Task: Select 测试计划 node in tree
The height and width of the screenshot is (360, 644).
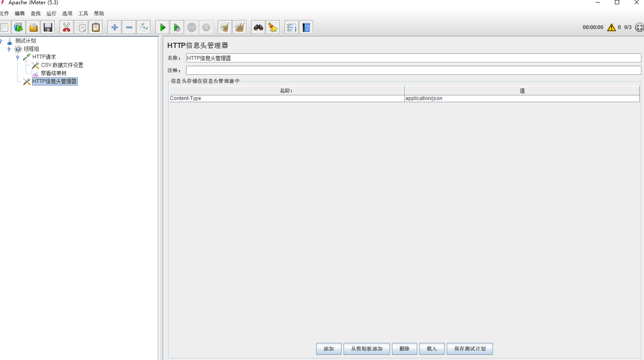Action: click(26, 41)
